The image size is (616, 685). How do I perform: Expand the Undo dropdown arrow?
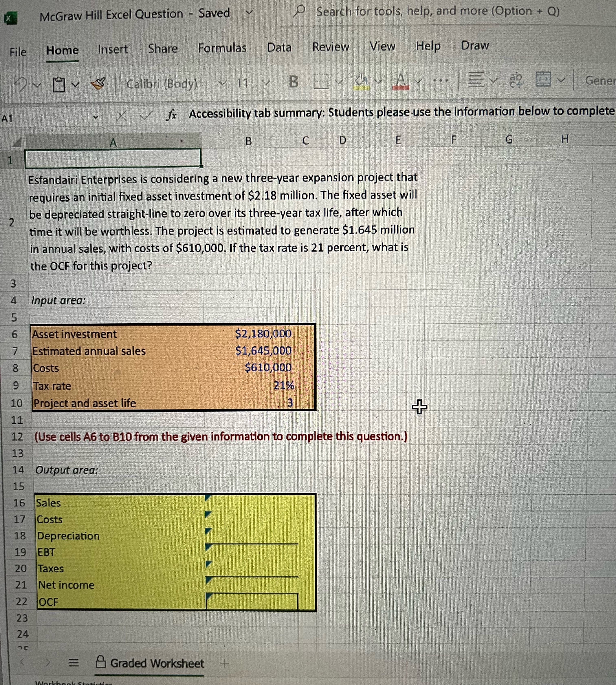tap(37, 85)
